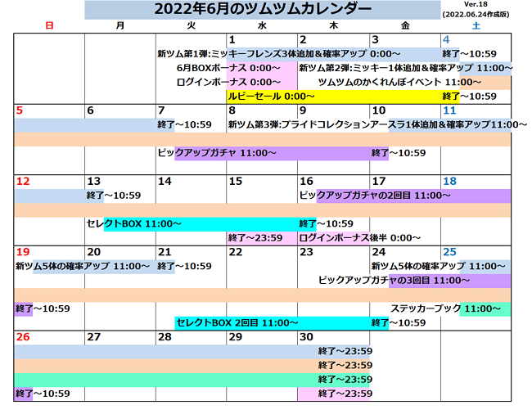Click the blue Saturday date 18

click(x=449, y=182)
